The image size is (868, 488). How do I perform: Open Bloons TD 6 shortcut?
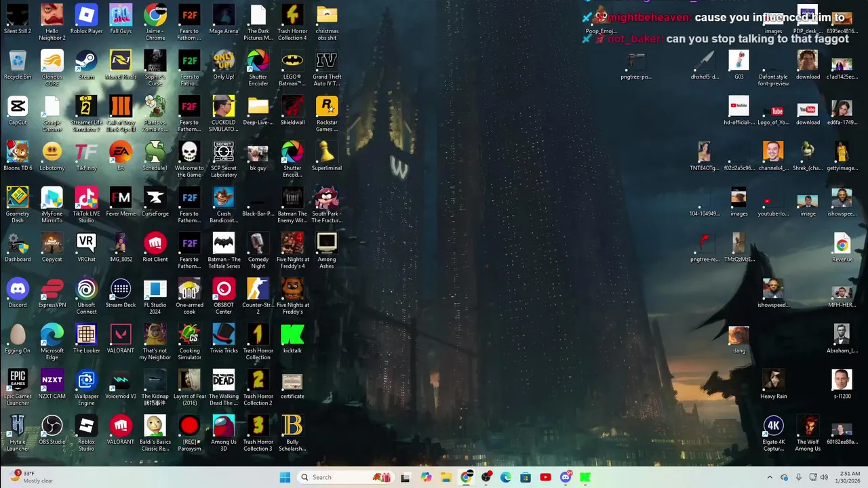[18, 157]
